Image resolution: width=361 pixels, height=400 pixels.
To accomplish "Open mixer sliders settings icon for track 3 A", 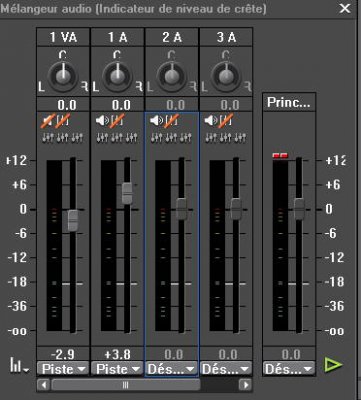I will click(x=226, y=137).
